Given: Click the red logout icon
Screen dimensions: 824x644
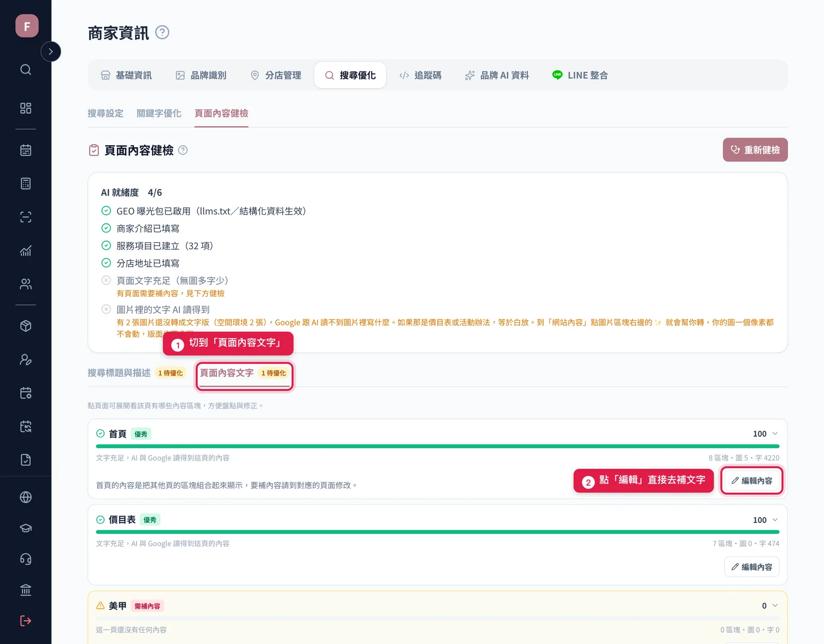Looking at the screenshot, I should click(26, 621).
